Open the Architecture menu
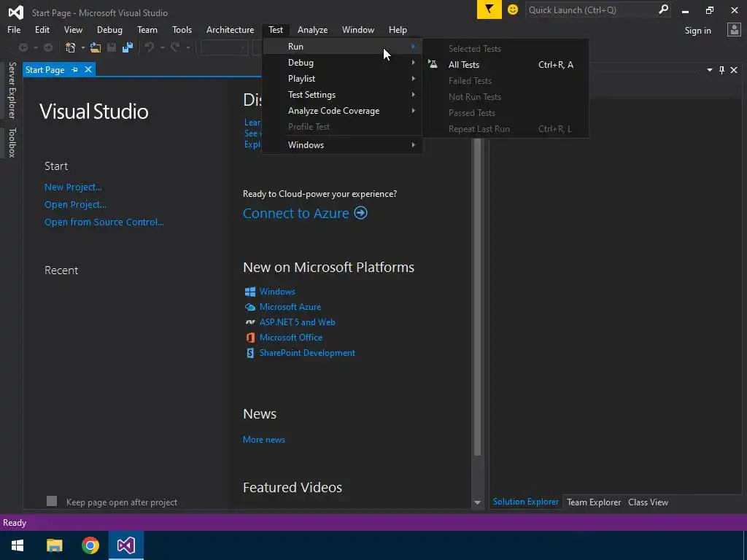Screen dimensions: 747x560 click(x=230, y=30)
